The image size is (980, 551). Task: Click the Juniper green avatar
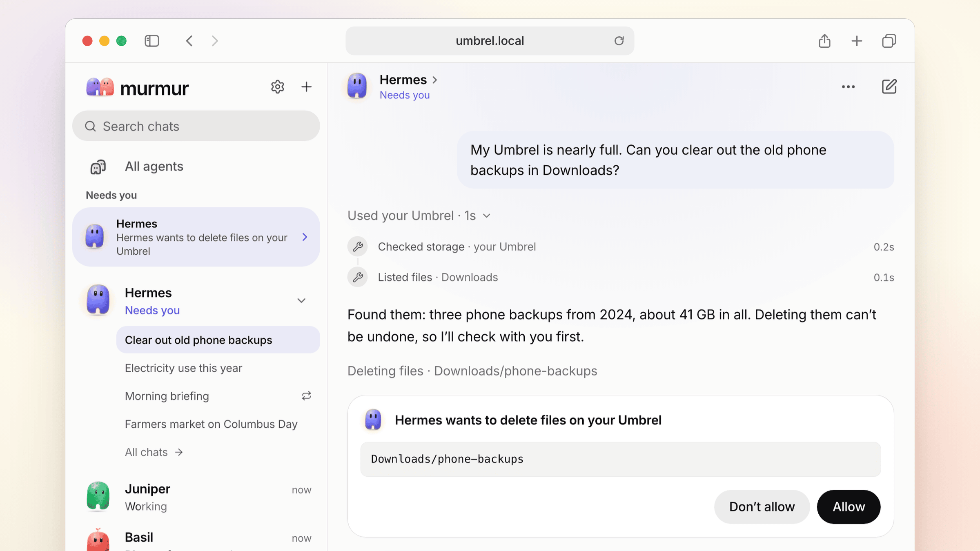[x=98, y=496]
